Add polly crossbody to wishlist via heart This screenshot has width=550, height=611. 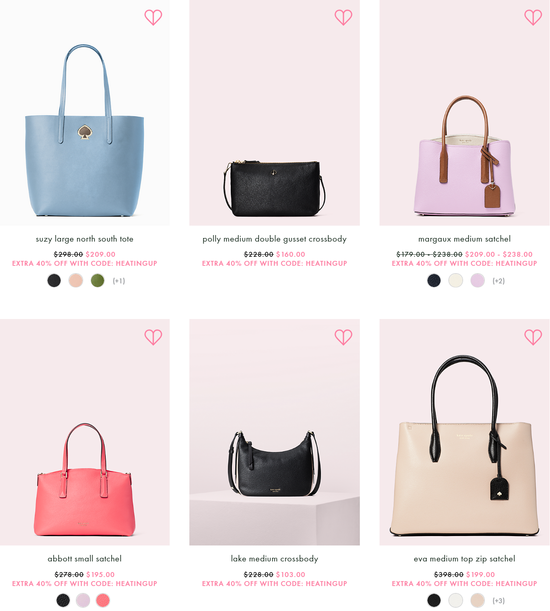pyautogui.click(x=343, y=17)
